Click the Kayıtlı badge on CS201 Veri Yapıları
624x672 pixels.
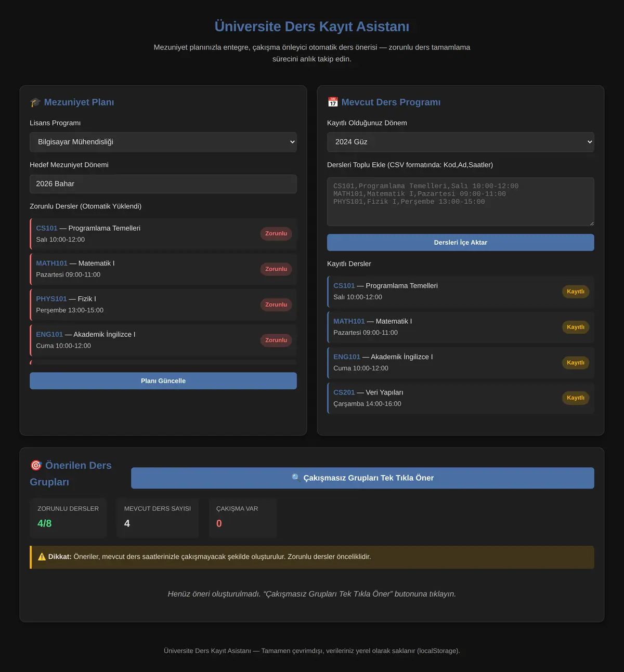coord(576,398)
